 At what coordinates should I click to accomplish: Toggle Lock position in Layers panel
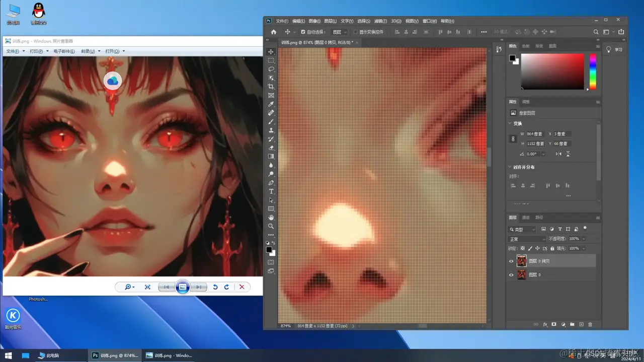pyautogui.click(x=537, y=248)
